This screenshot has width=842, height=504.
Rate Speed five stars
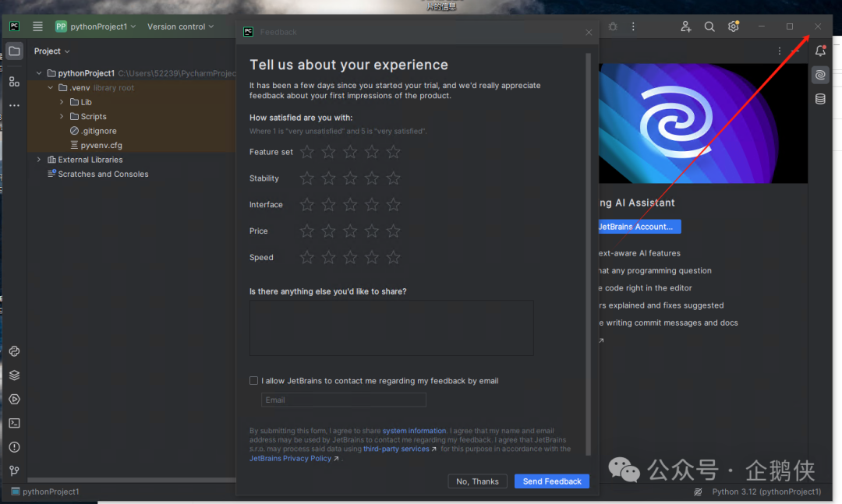[x=393, y=257]
